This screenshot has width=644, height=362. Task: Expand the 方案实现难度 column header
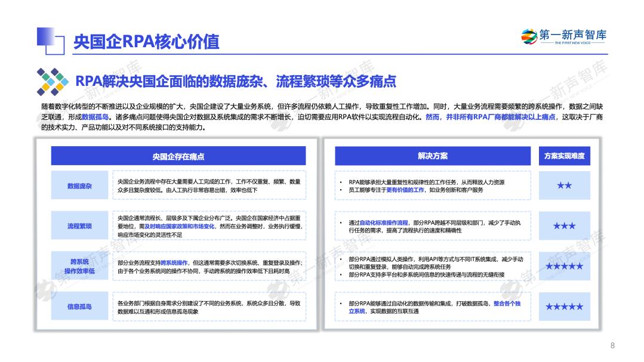tap(563, 156)
